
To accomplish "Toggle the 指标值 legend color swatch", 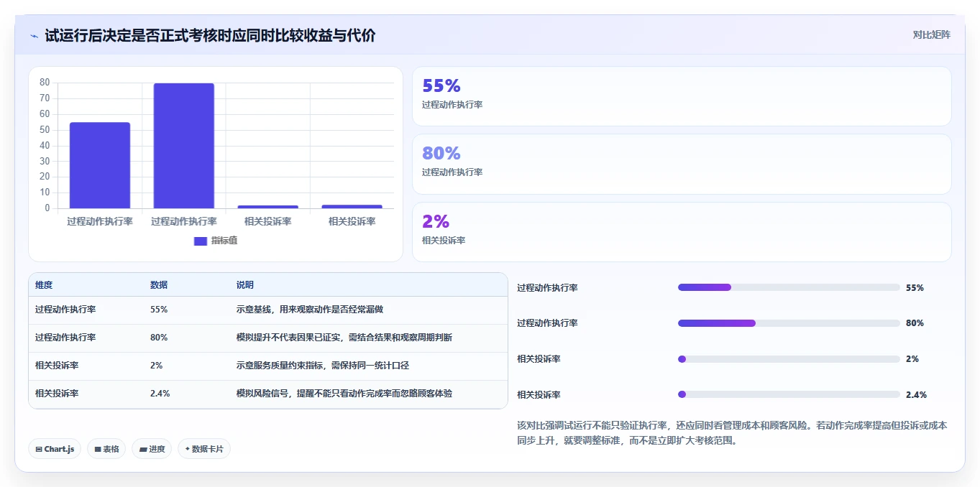I will point(201,241).
